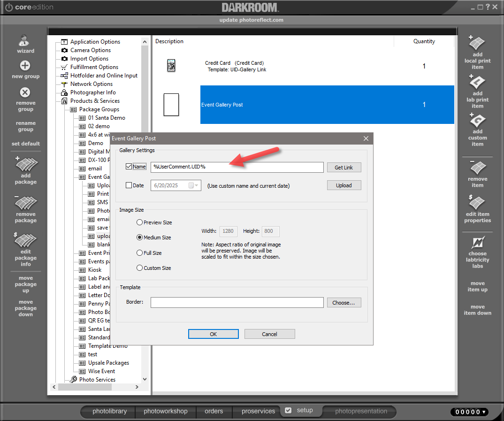504x421 pixels.
Task: Open the proservices tab
Action: (259, 411)
